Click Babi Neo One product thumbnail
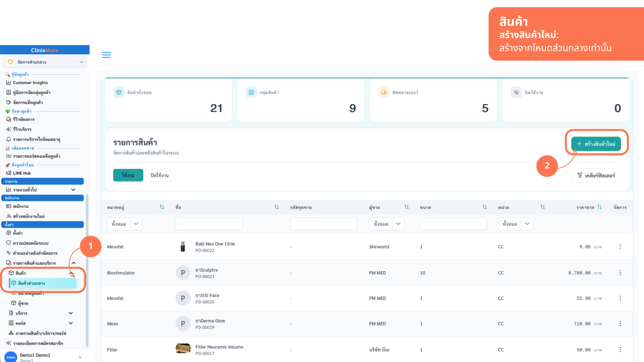 (x=183, y=246)
